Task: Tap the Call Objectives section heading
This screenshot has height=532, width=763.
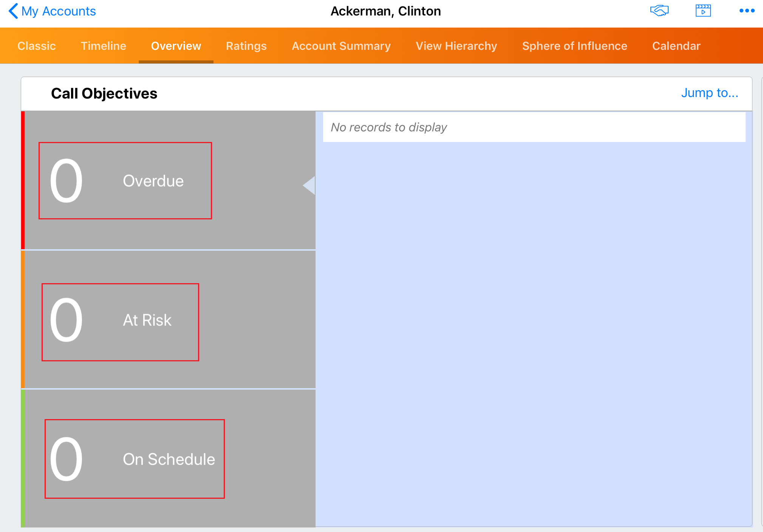Action: click(x=104, y=94)
